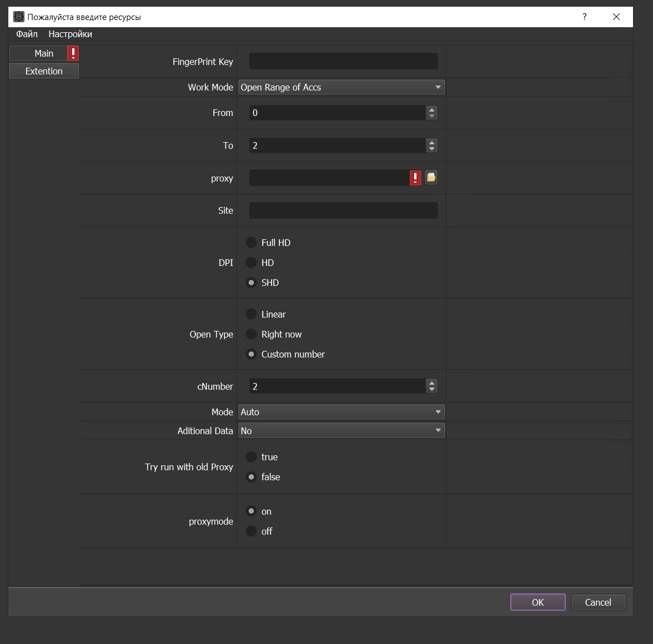Click the OK button

(x=538, y=602)
